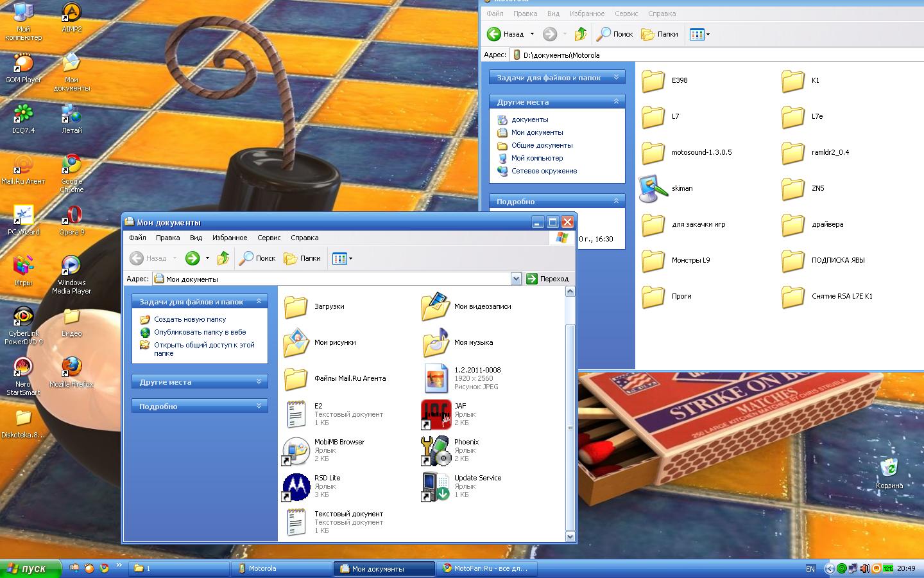Collapse Другие места panel in Motorola window

click(616, 101)
